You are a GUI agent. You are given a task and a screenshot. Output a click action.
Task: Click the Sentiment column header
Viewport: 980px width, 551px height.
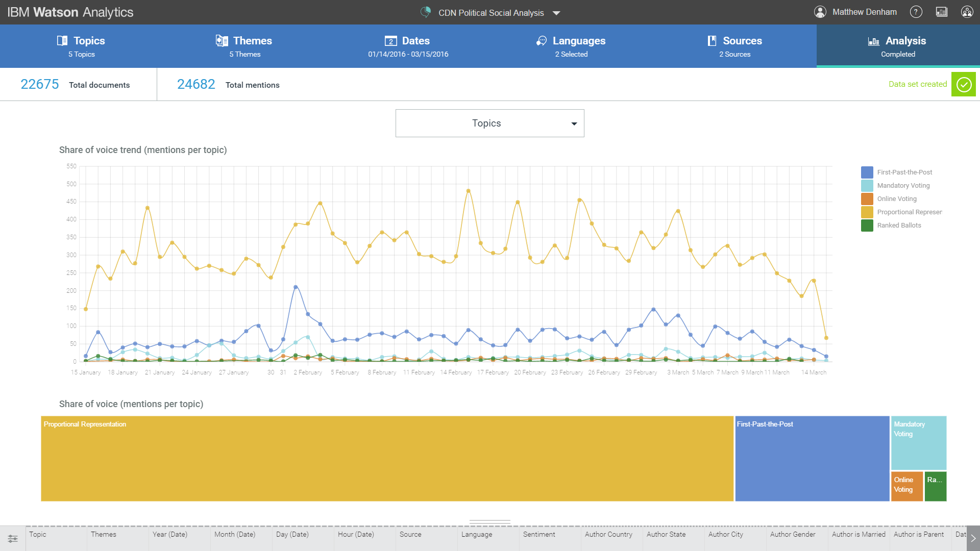coord(539,534)
